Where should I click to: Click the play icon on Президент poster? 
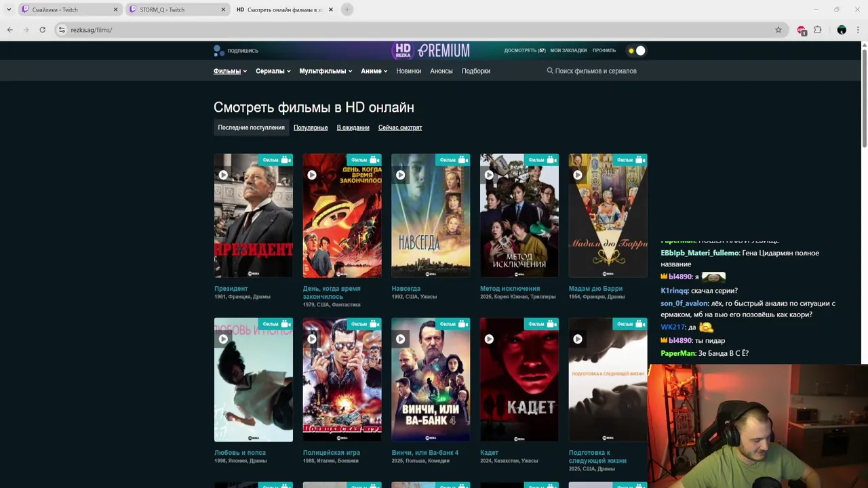click(x=223, y=175)
